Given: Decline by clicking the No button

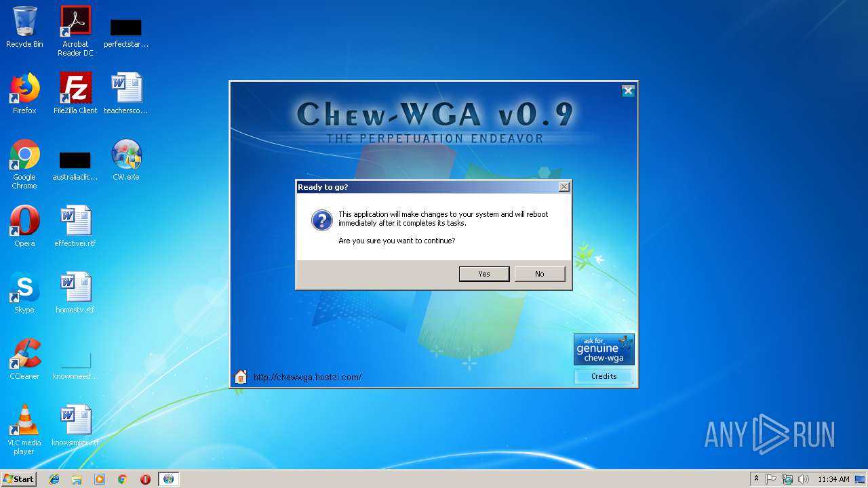Looking at the screenshot, I should [x=540, y=274].
